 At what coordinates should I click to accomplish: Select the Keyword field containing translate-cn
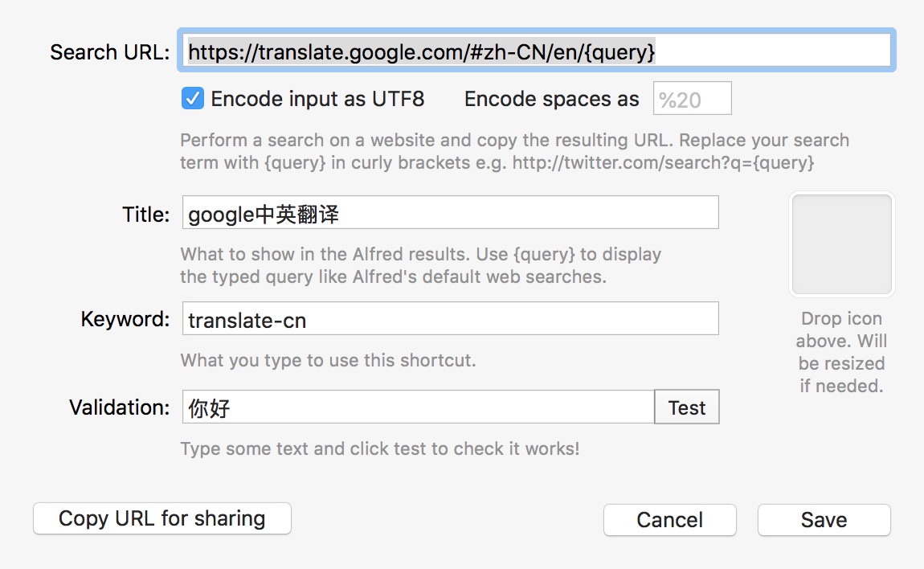450,318
